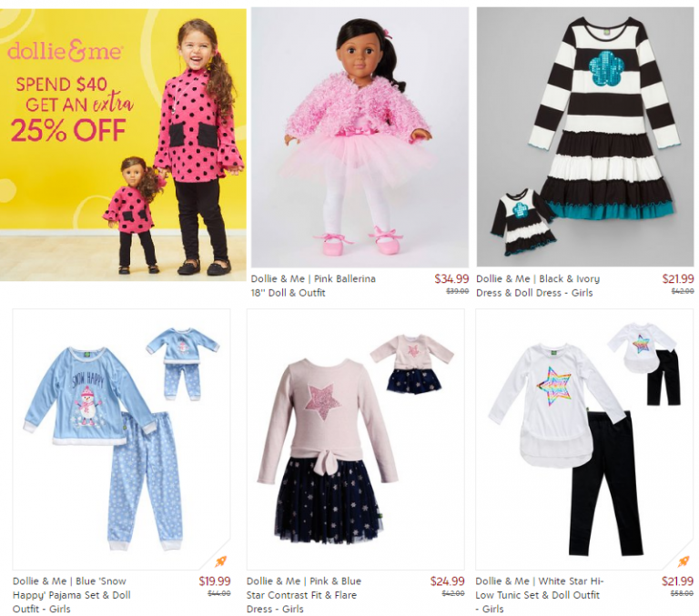Click rocket icon on Snow Happy pajama set
The image size is (699, 616).
click(x=220, y=561)
